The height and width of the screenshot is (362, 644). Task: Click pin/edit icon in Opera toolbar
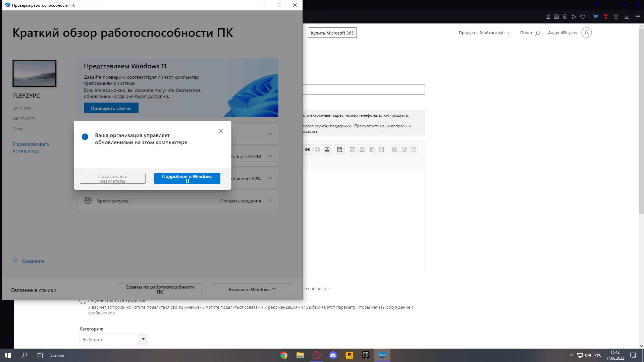tap(548, 17)
